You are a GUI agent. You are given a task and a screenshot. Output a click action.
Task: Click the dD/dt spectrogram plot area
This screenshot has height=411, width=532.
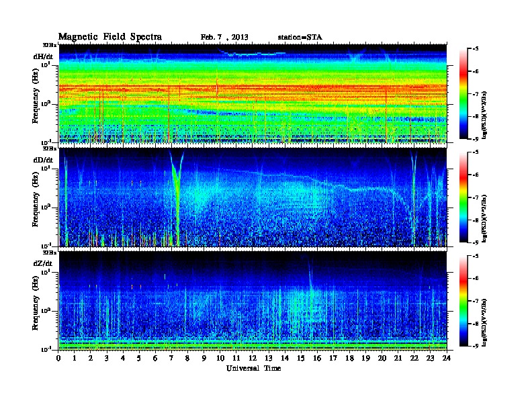253,197
